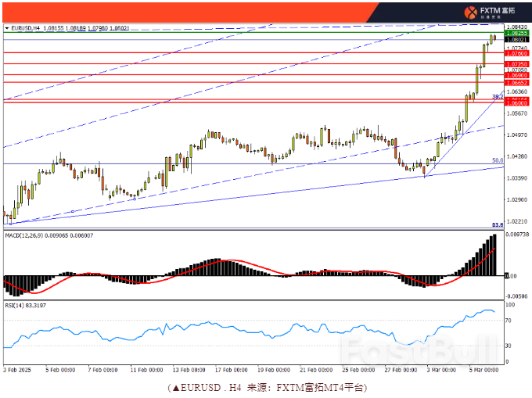Click the red 1.06652 price label
This screenshot has width=532, height=398.
coord(516,82)
